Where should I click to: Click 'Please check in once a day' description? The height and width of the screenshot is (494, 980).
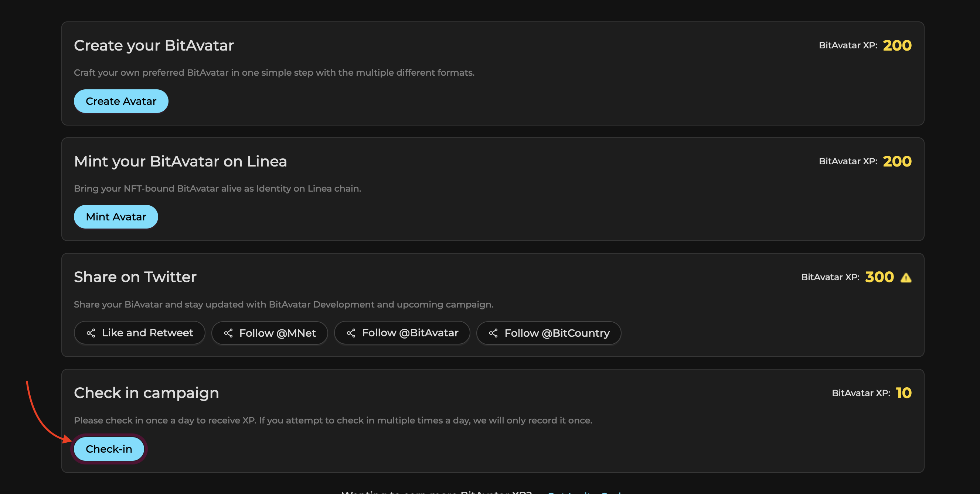(x=333, y=420)
